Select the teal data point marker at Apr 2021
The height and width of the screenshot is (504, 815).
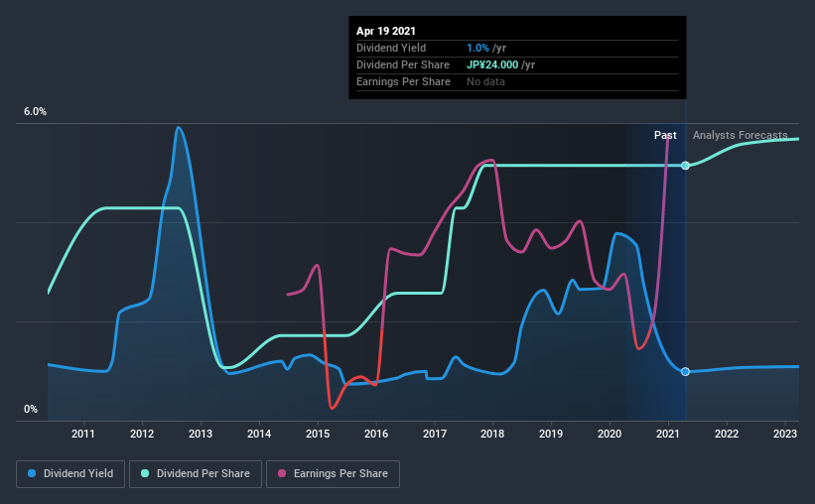point(685,166)
